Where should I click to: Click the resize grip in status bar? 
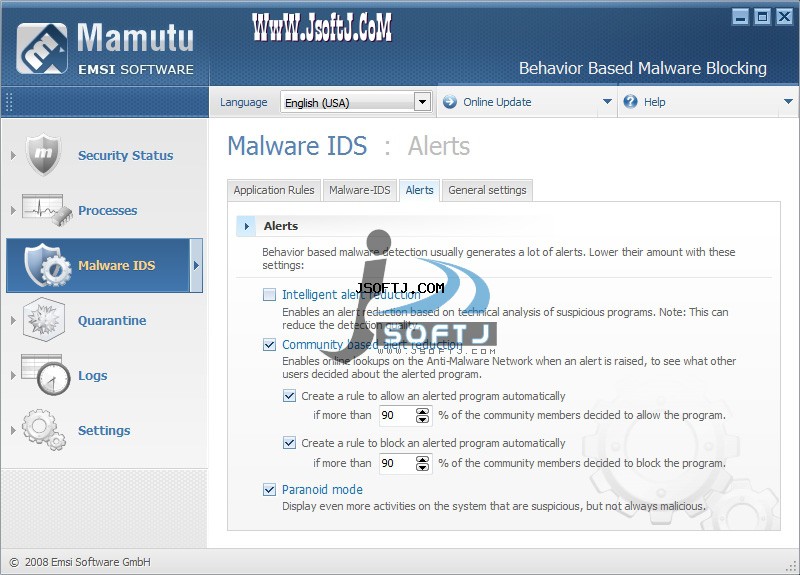(791, 566)
